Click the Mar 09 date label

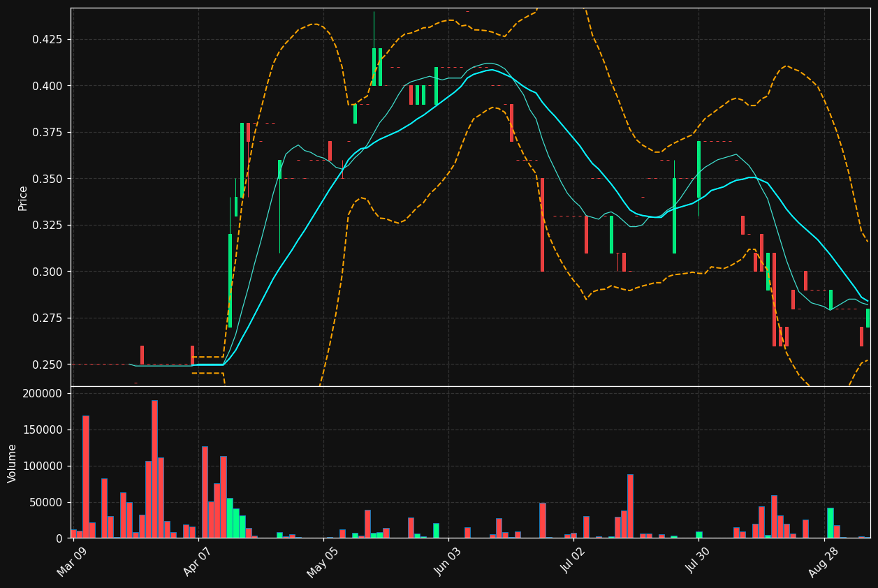click(x=72, y=561)
